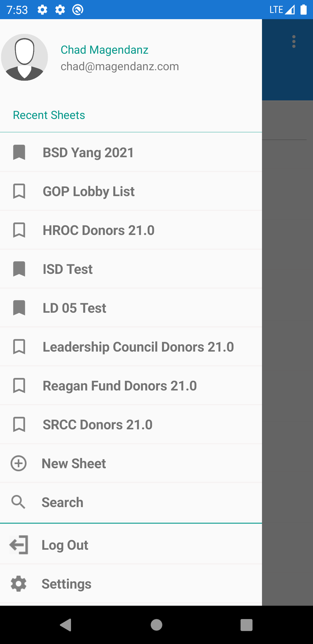Tap the Log Out arrow icon

click(19, 545)
